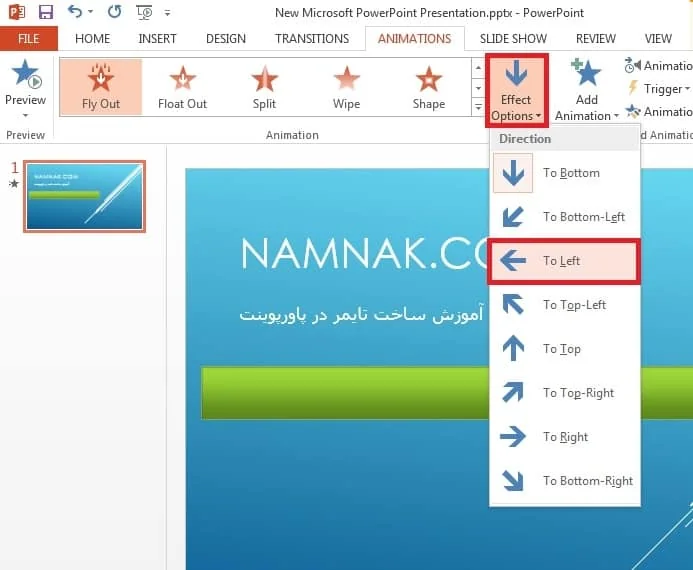Switch to the REVIEW tab
The height and width of the screenshot is (570, 693).
tap(596, 39)
